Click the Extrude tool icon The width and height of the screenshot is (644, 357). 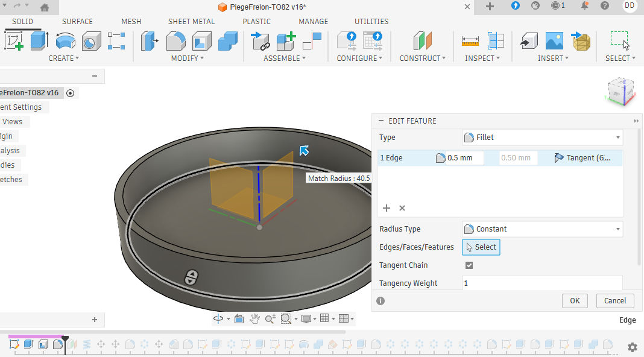(x=39, y=41)
